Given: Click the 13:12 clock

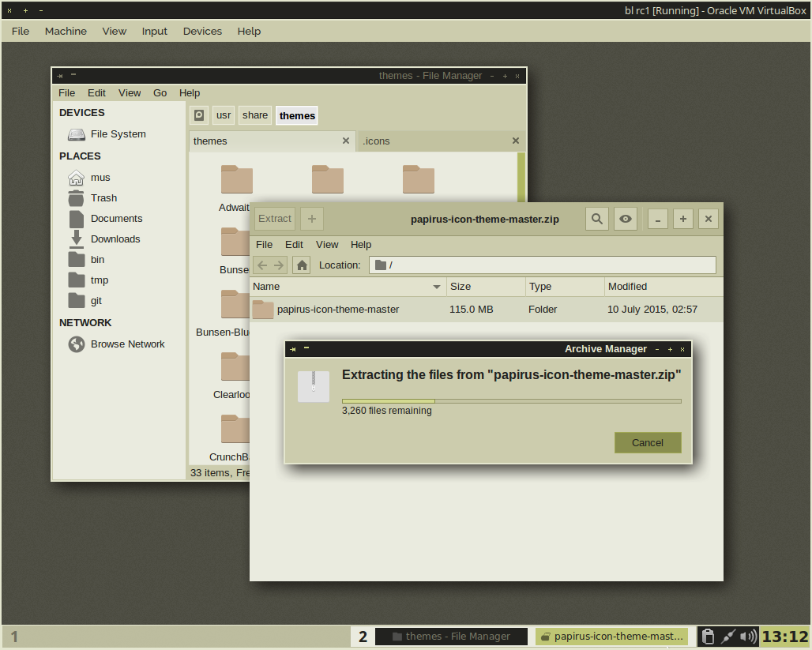Looking at the screenshot, I should [785, 637].
